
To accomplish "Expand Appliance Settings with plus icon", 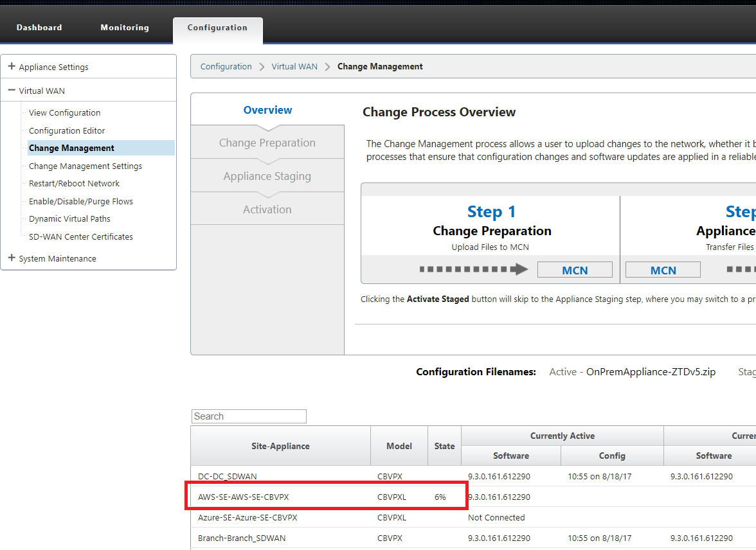I will click(12, 66).
